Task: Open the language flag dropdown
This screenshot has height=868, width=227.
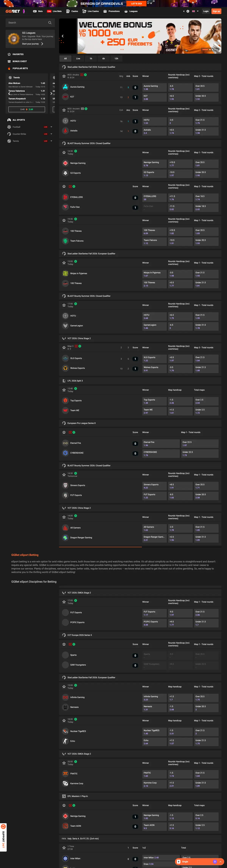Action: [x=195, y=11]
